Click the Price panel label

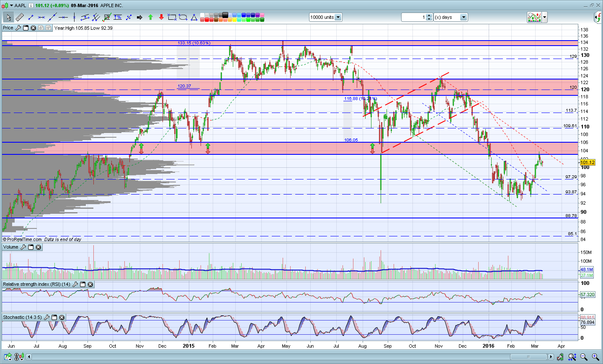click(8, 28)
